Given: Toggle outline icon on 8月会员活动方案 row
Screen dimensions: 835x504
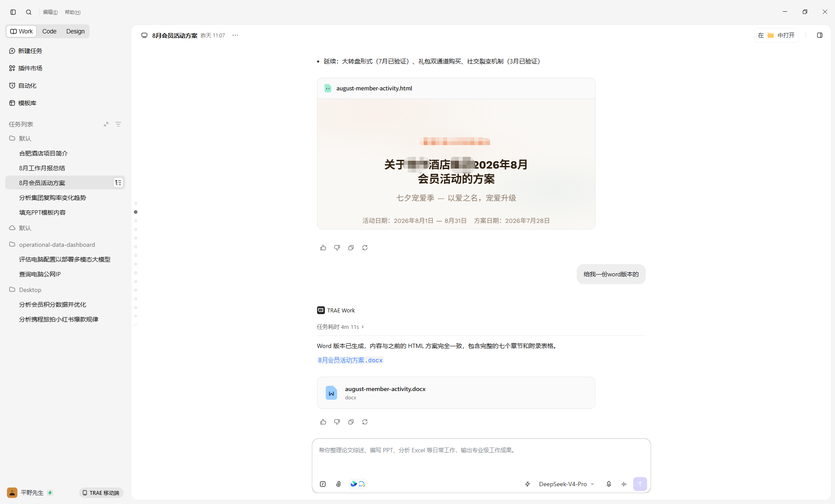Looking at the screenshot, I should pos(118,183).
